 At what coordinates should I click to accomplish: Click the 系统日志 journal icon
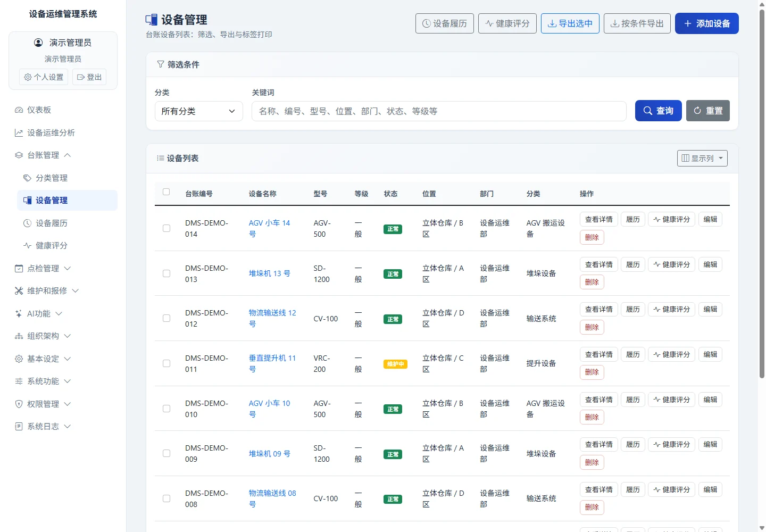19,427
